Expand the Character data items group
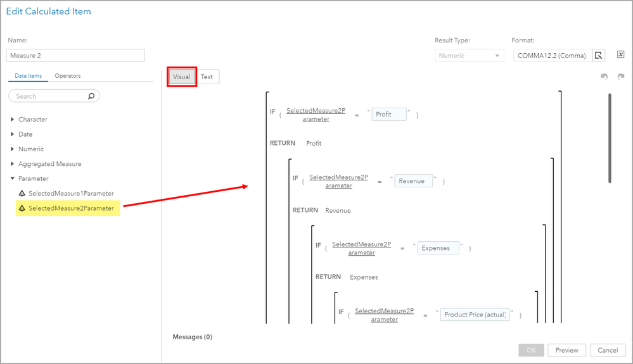The height and width of the screenshot is (364, 633). tap(13, 119)
